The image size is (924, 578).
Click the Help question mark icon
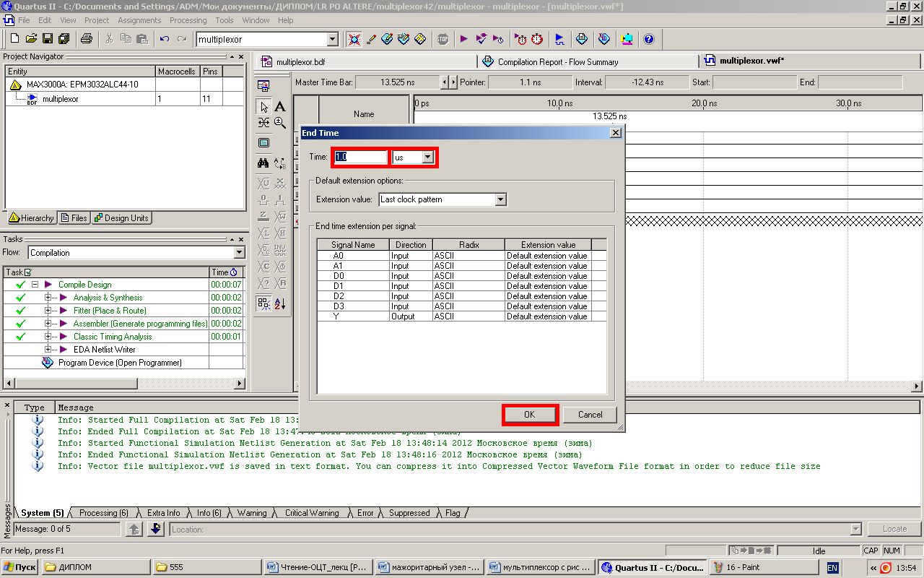coord(648,39)
